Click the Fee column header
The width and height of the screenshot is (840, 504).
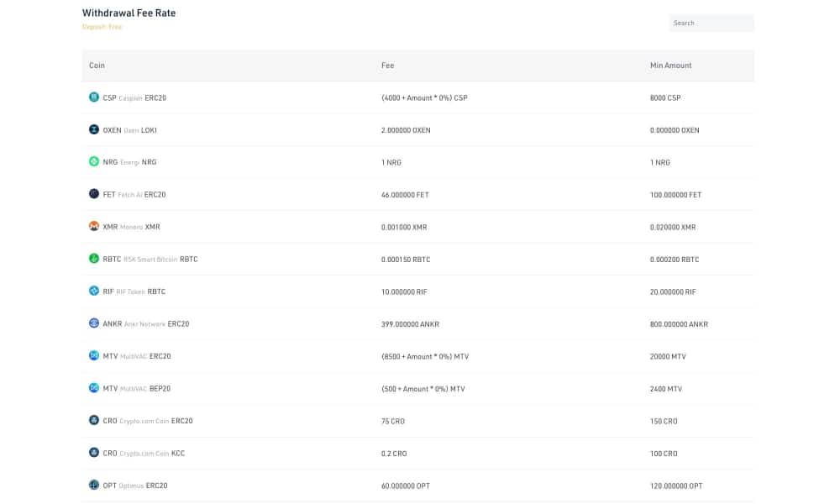click(388, 66)
